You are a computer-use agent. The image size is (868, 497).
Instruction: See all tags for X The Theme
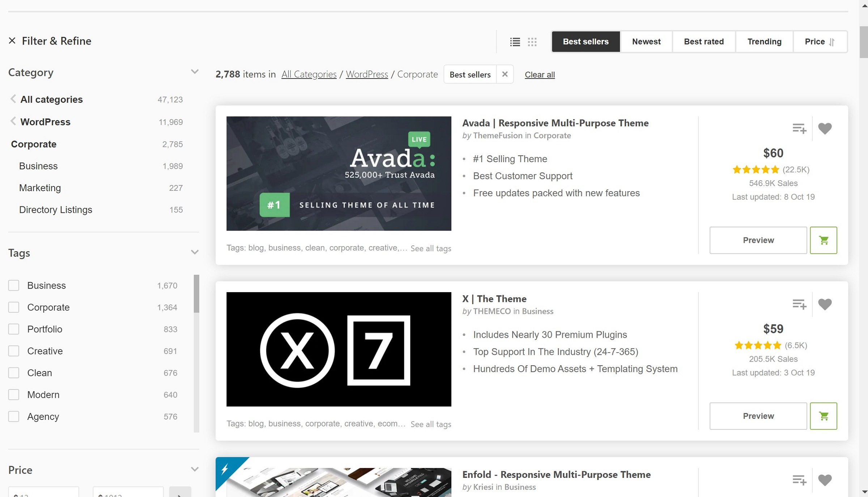[x=431, y=424]
